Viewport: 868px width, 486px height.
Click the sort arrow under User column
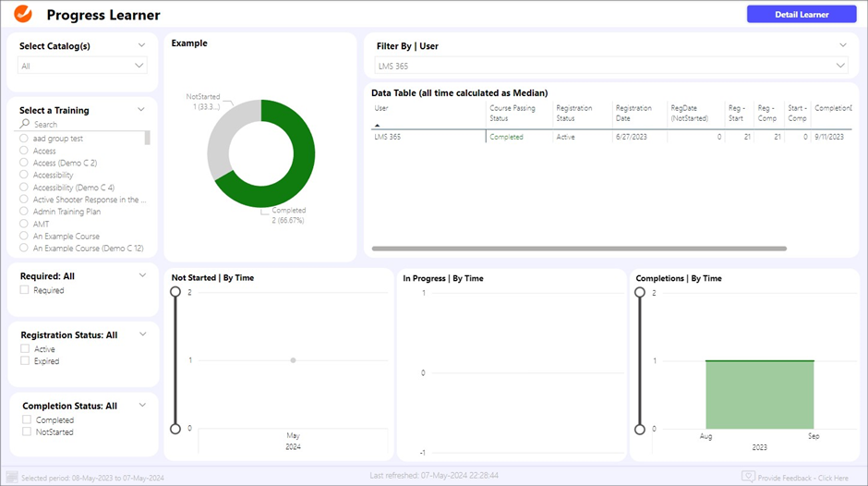click(x=379, y=125)
